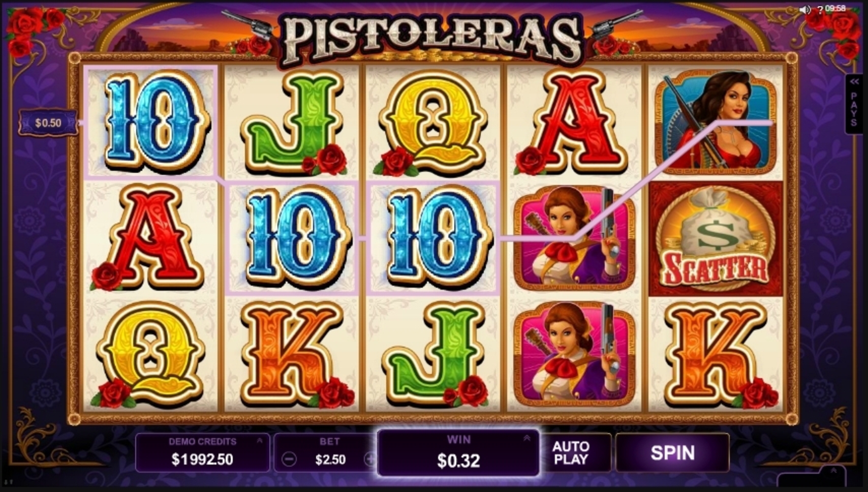The height and width of the screenshot is (492, 868).
Task: Expand bottom-right options panel arrow
Action: [x=833, y=471]
